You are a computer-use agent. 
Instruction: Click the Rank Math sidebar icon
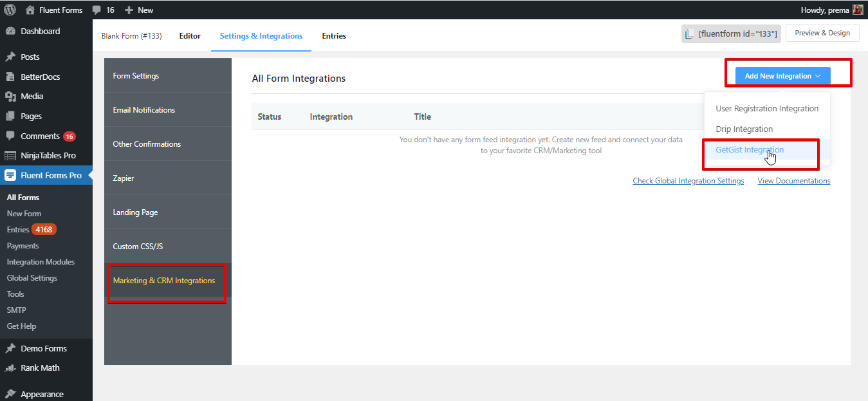tap(10, 368)
